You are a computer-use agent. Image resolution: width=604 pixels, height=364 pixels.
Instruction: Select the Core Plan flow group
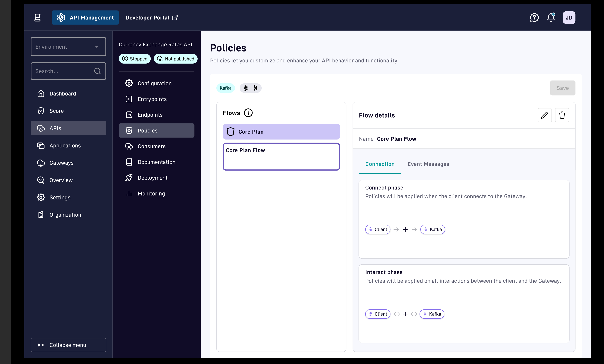click(281, 131)
